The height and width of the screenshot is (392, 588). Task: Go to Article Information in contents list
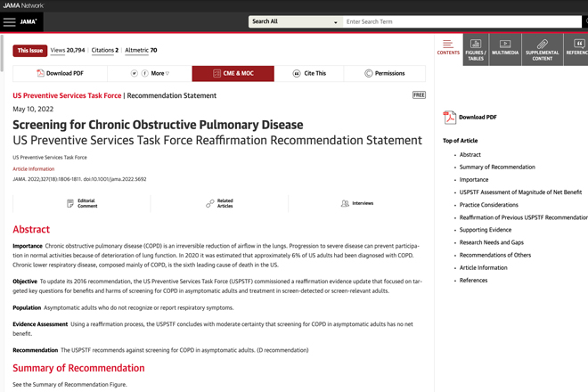[x=483, y=267]
